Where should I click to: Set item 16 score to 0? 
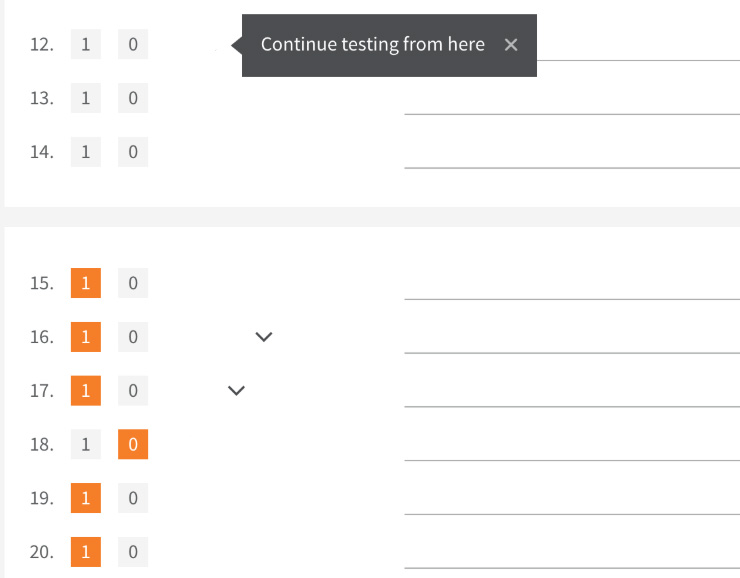[133, 337]
